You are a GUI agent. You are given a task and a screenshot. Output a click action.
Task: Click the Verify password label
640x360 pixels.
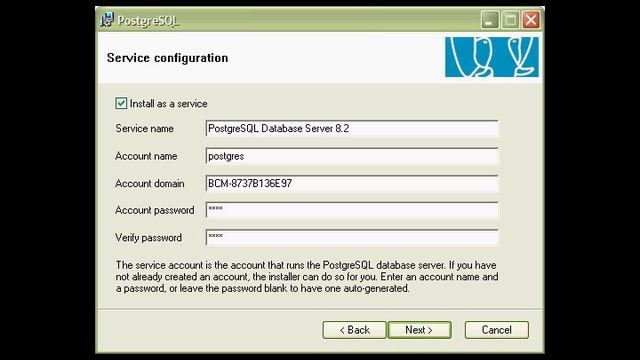coord(149,238)
